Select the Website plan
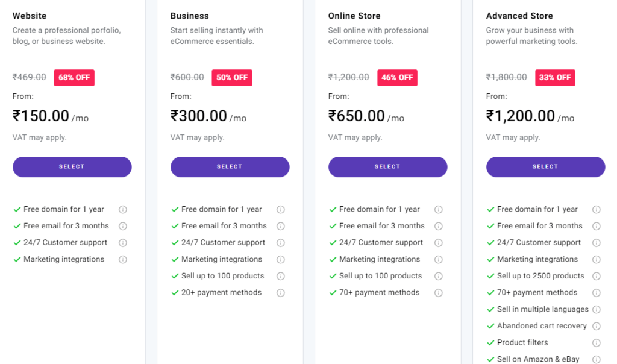Viewport: 617px width, 364px height. 72,167
